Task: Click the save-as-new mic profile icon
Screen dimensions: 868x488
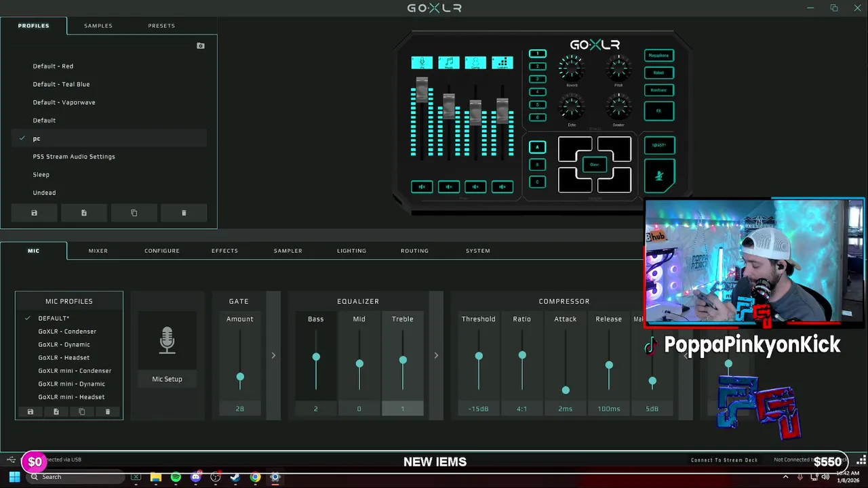Action: 56,411
